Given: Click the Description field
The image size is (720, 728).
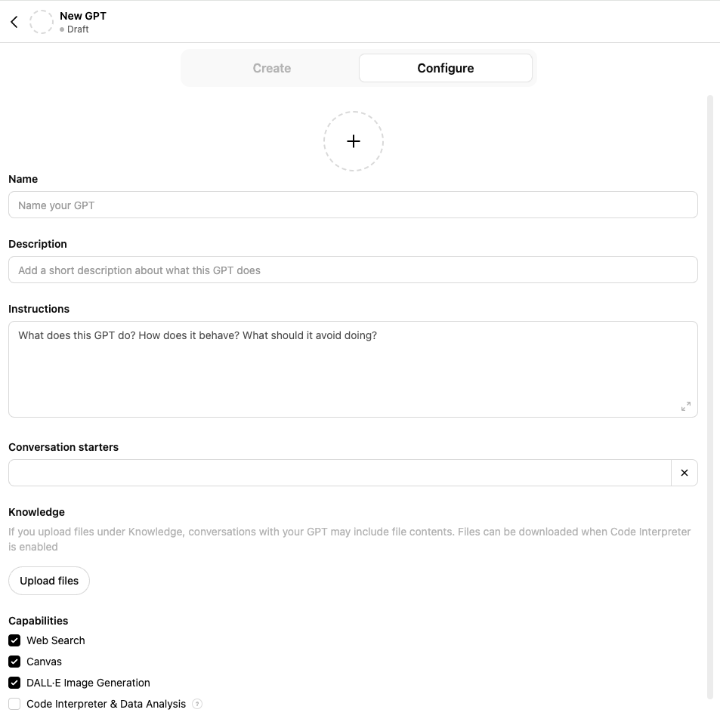Looking at the screenshot, I should pyautogui.click(x=353, y=270).
